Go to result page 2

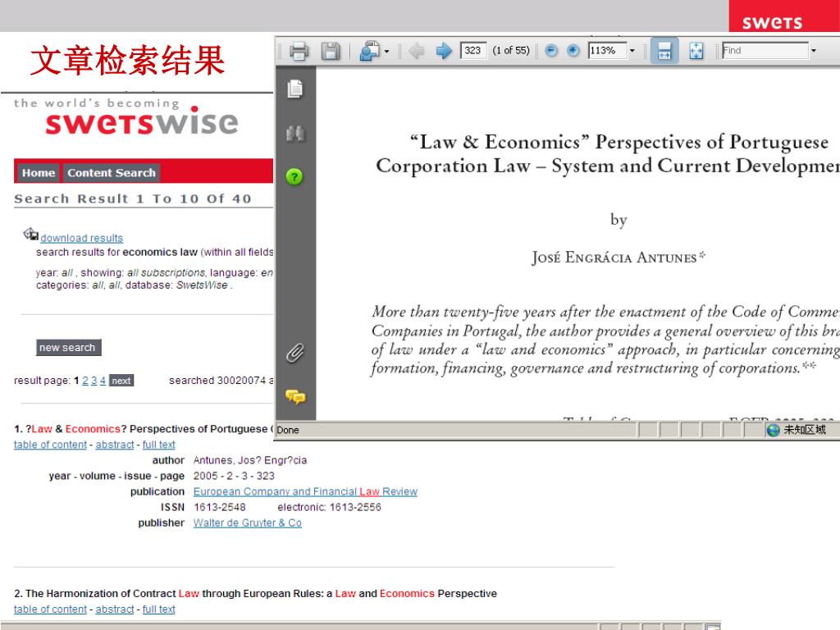click(x=85, y=381)
